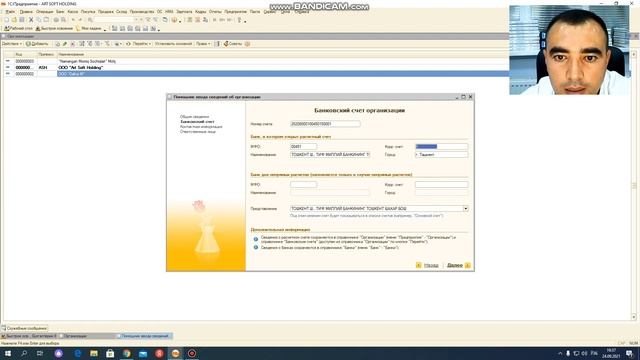Viewport: 640px width, 360px height.
Task: Maximize the organization wizard dialog
Action: click(x=463, y=97)
